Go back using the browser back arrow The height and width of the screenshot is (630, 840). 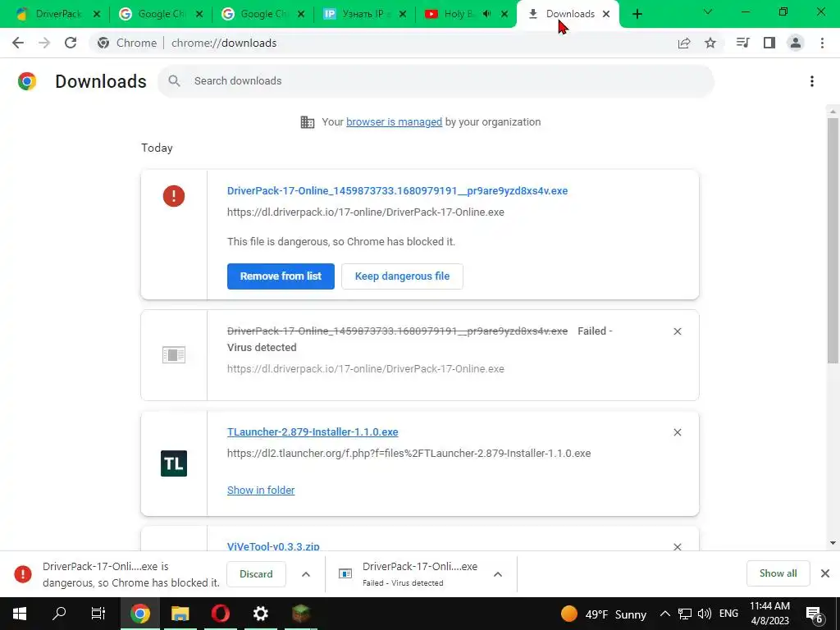click(x=18, y=43)
